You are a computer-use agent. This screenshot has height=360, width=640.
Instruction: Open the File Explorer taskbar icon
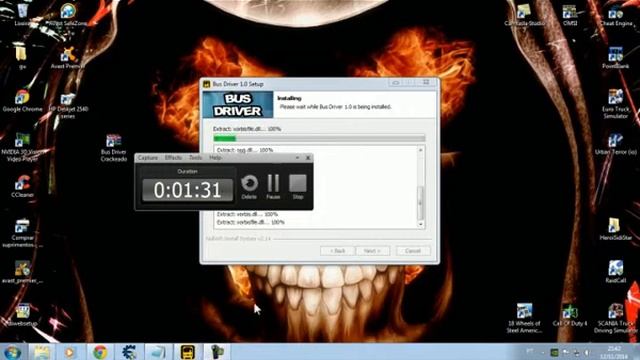[x=41, y=352]
